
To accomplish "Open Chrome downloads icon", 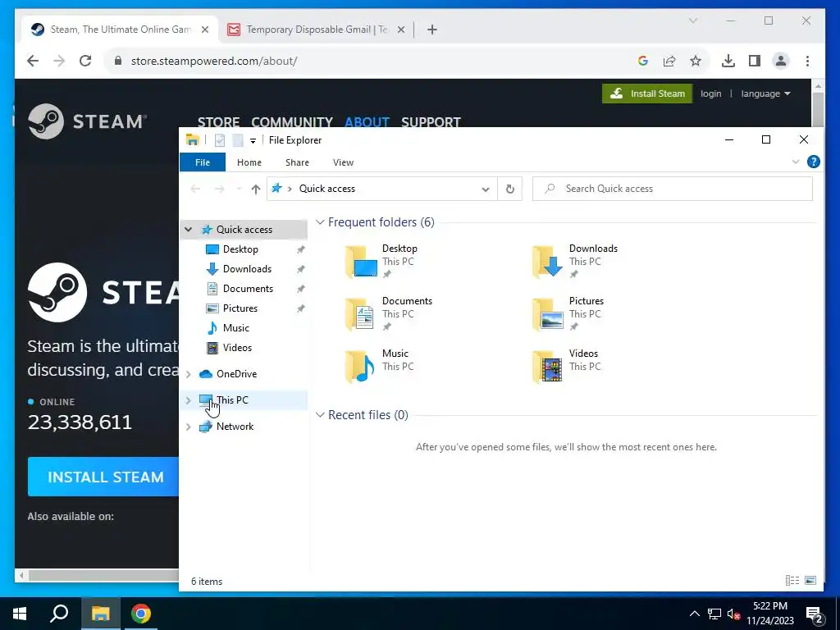I will click(728, 61).
